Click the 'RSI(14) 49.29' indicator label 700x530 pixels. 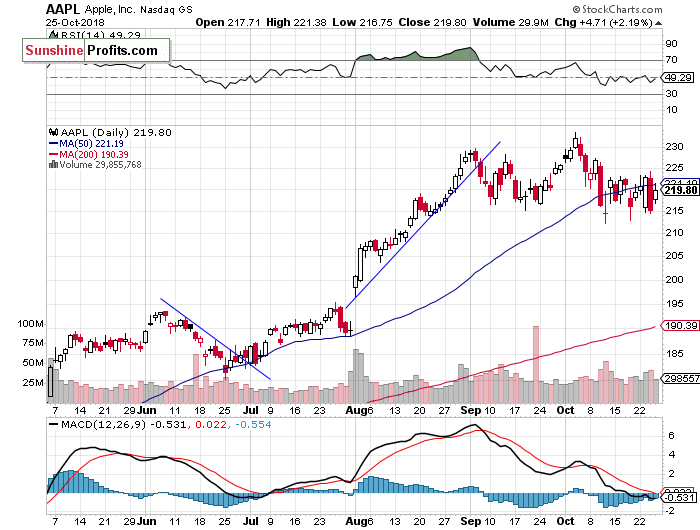[100, 35]
